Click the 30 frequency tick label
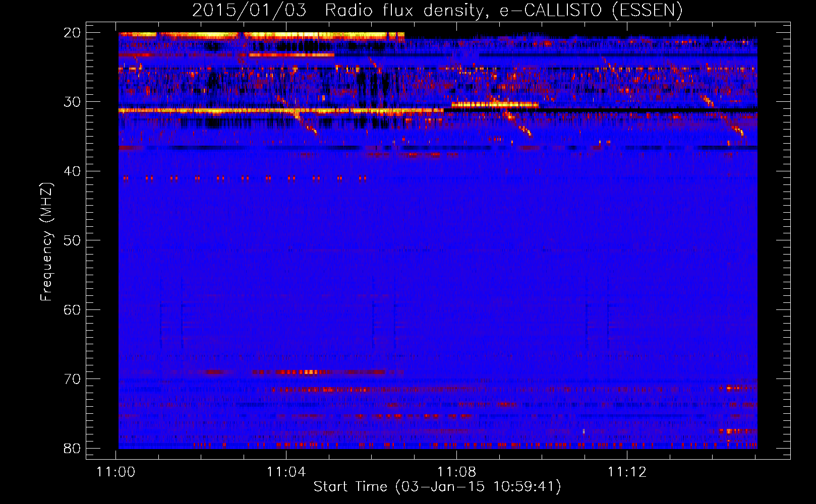The image size is (816, 504). [72, 102]
